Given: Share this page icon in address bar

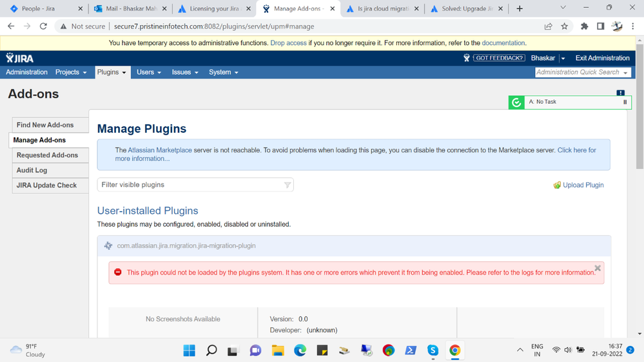Looking at the screenshot, I should [549, 26].
